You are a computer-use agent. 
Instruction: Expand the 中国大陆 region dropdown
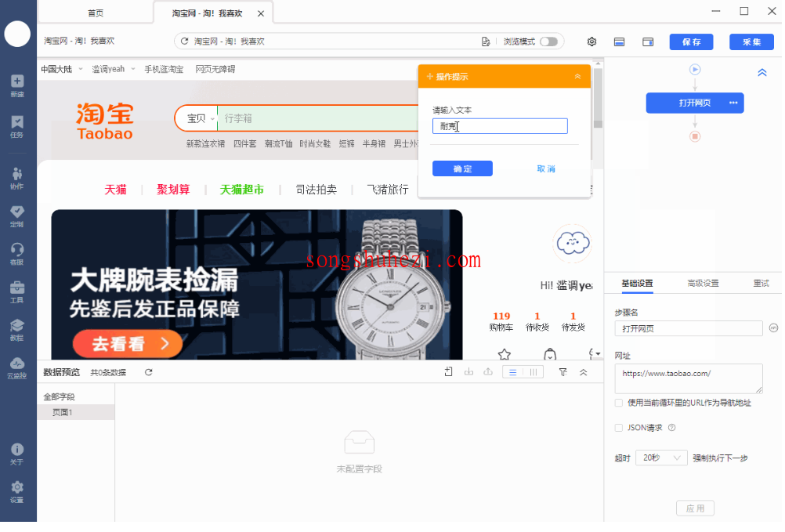[62, 69]
